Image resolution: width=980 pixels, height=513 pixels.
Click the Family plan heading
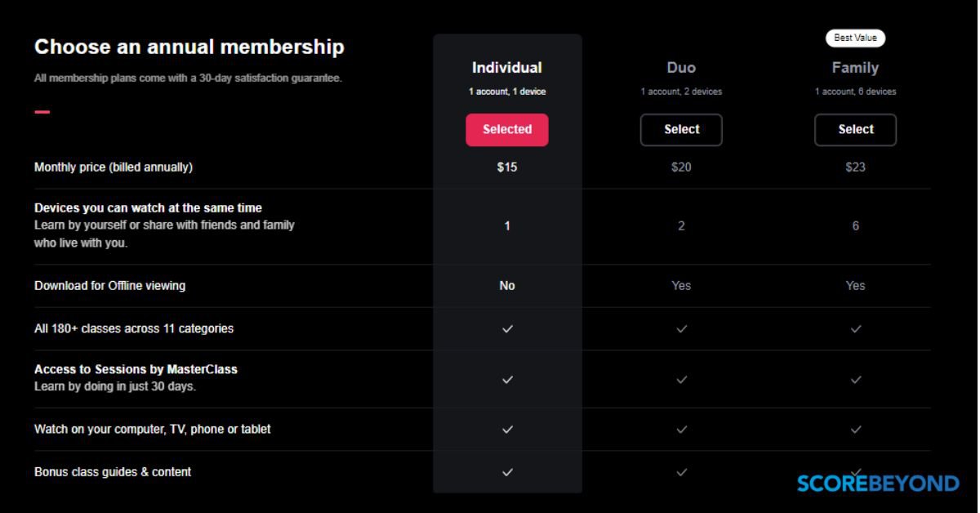coord(855,68)
